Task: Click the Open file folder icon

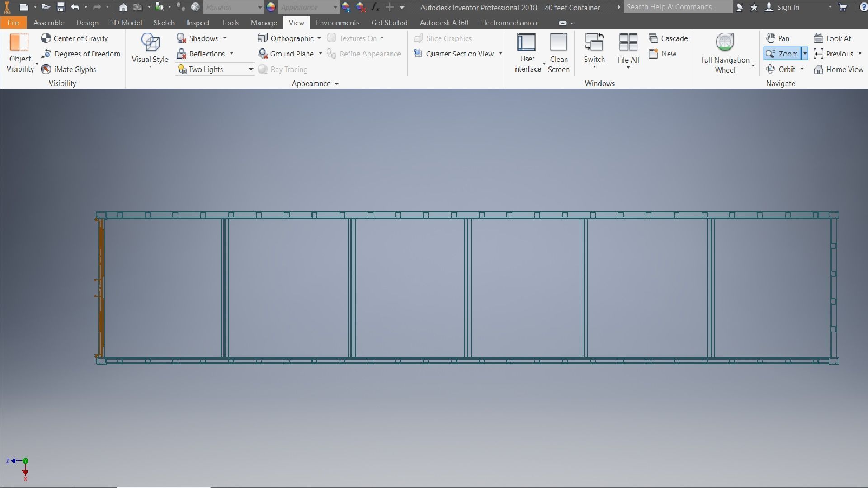Action: click(x=46, y=7)
